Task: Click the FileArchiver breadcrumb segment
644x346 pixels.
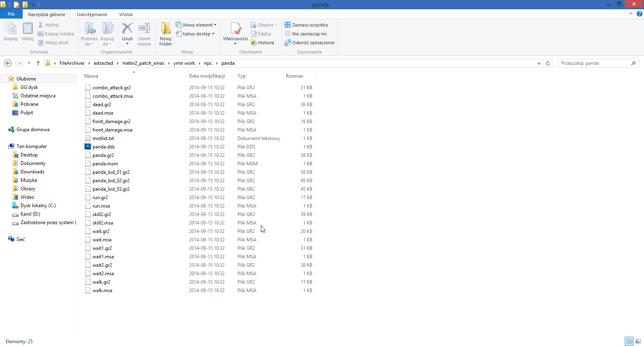Action: (72, 63)
